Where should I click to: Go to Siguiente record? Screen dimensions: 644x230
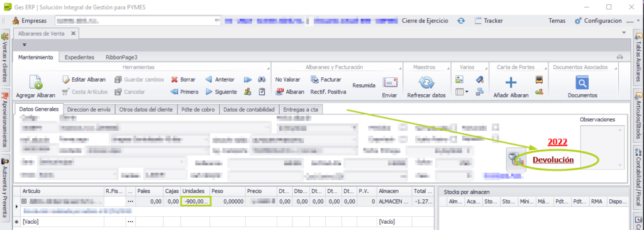point(221,92)
